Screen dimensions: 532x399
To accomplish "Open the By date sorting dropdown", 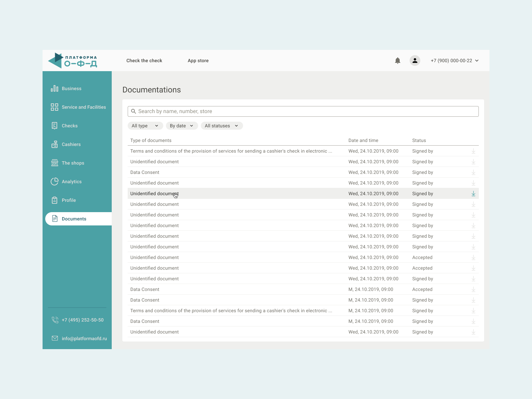I will click(x=182, y=126).
